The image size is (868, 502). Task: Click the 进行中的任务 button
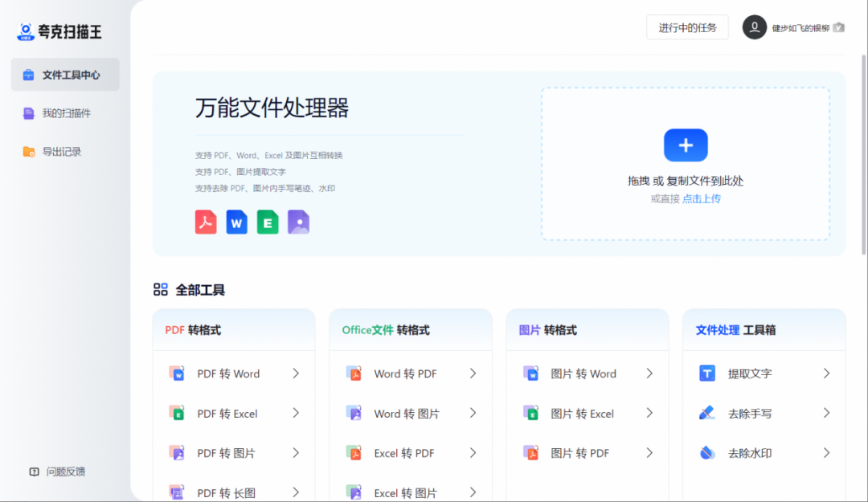click(x=687, y=27)
